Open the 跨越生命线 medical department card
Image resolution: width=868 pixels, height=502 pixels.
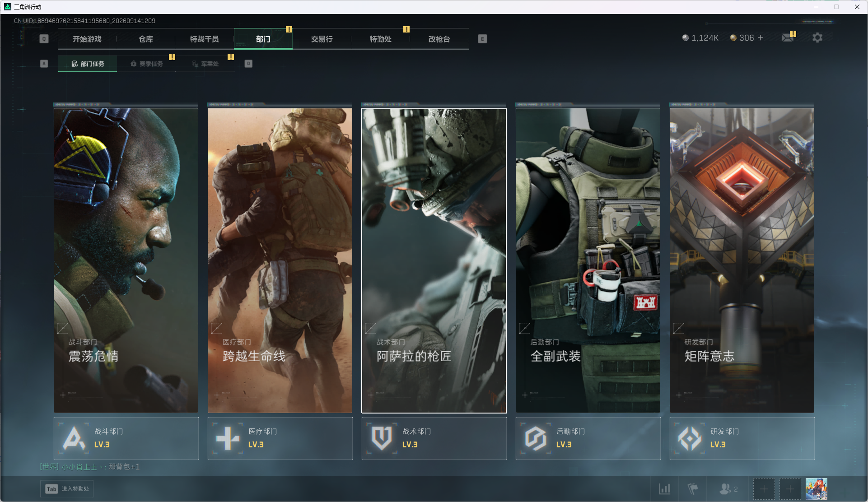[280, 260]
